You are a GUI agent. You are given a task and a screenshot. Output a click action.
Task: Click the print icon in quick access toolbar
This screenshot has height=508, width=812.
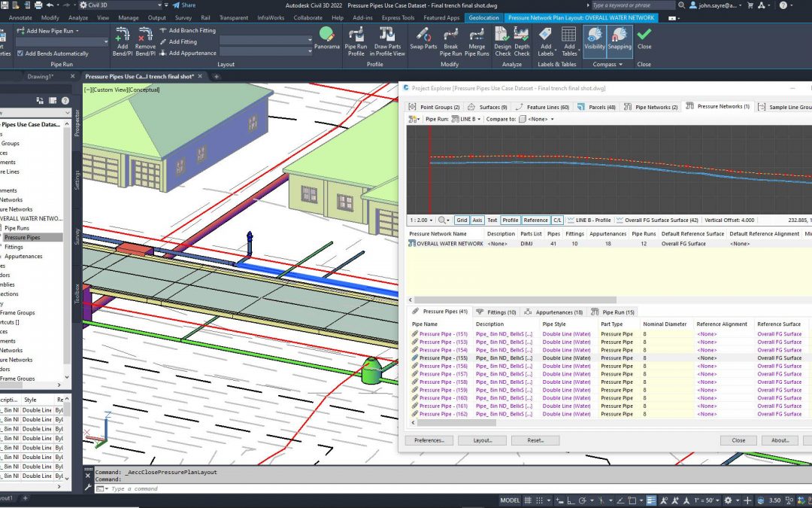click(38, 5)
